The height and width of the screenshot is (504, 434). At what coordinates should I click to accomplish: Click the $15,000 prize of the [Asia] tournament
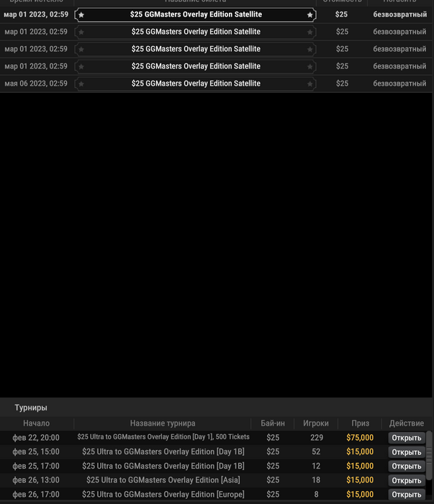[x=360, y=480]
